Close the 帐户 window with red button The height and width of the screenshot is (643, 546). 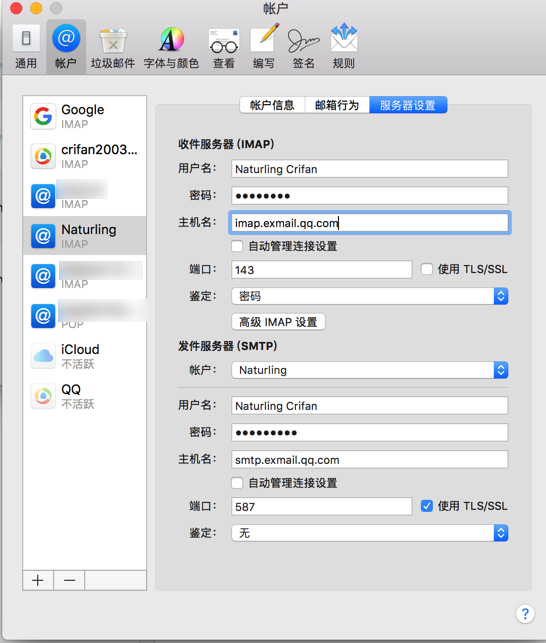coord(16,8)
